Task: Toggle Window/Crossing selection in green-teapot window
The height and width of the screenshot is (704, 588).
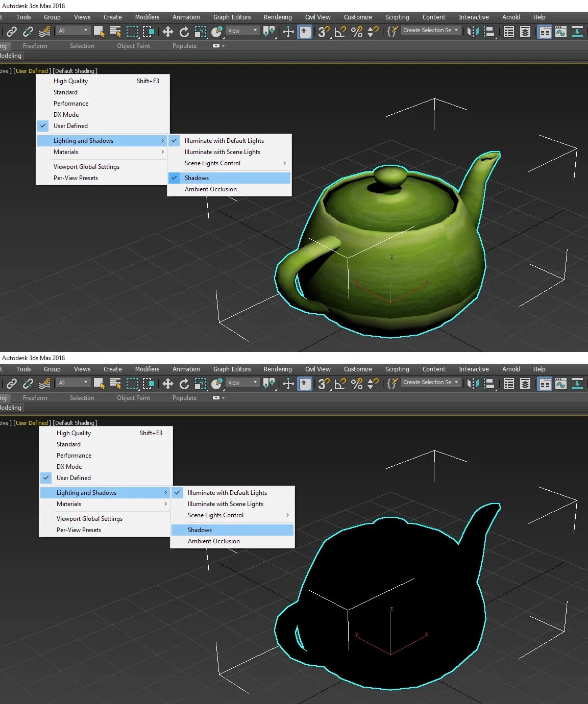Action: pos(149,32)
